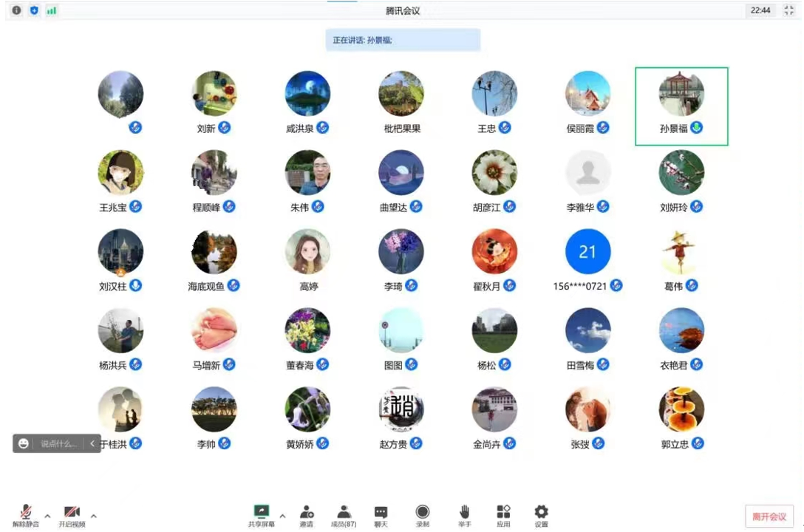Select the 郭立忠 participant name
The image size is (804, 532).
[675, 444]
